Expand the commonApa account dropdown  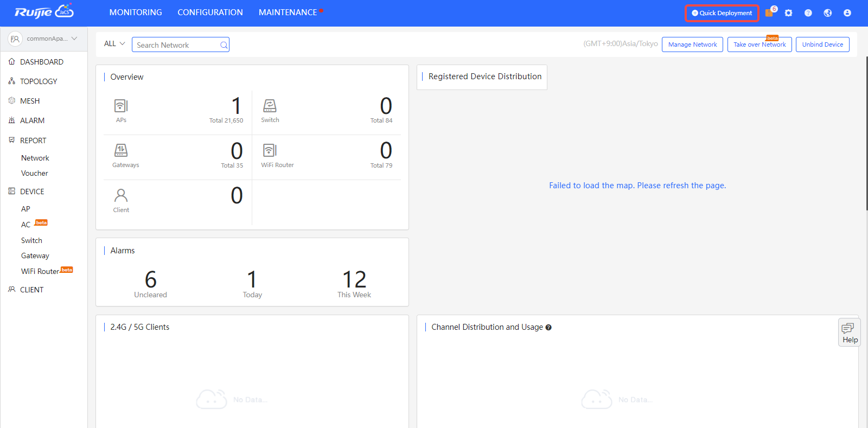point(44,39)
